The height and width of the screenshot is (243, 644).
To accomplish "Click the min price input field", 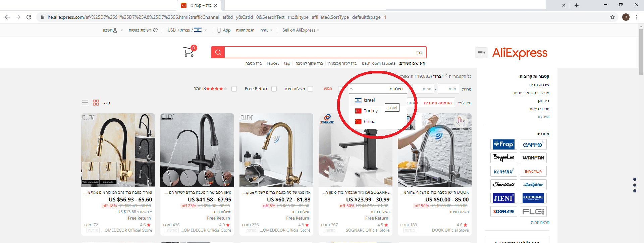I will (448, 89).
